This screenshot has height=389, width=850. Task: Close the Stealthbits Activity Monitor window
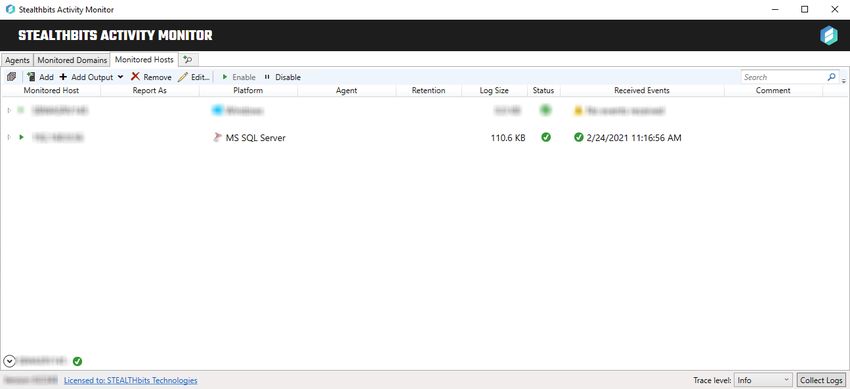coord(835,9)
